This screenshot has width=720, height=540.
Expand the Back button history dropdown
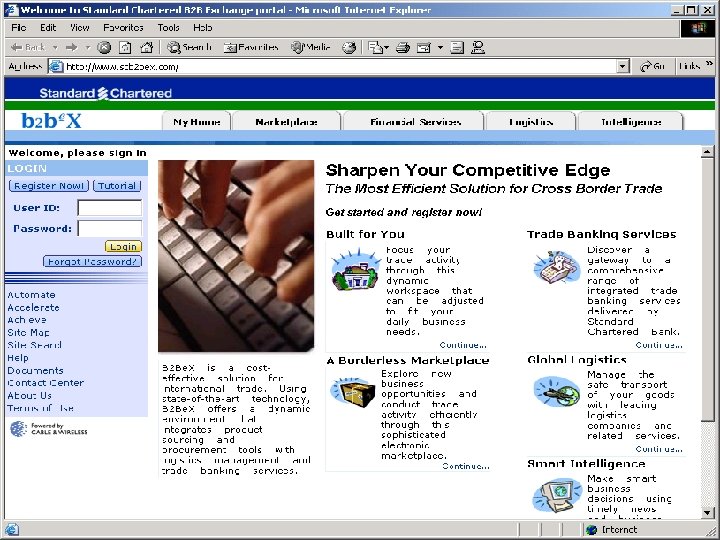point(55,47)
